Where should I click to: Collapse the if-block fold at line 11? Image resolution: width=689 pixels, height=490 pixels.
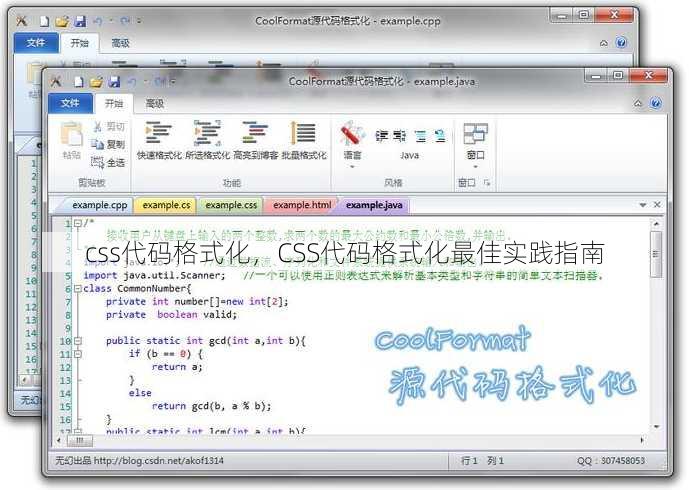click(x=78, y=354)
